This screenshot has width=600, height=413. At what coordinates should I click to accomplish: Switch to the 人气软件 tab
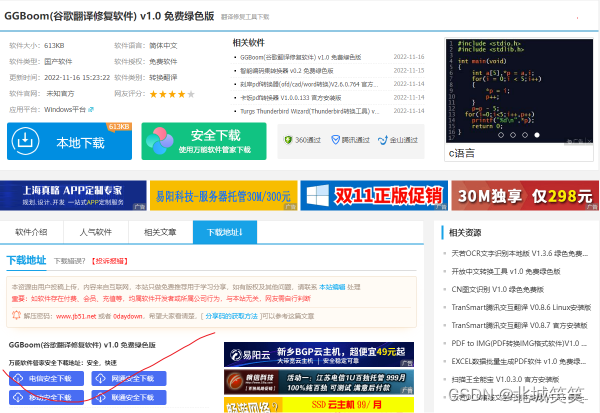[96, 232]
